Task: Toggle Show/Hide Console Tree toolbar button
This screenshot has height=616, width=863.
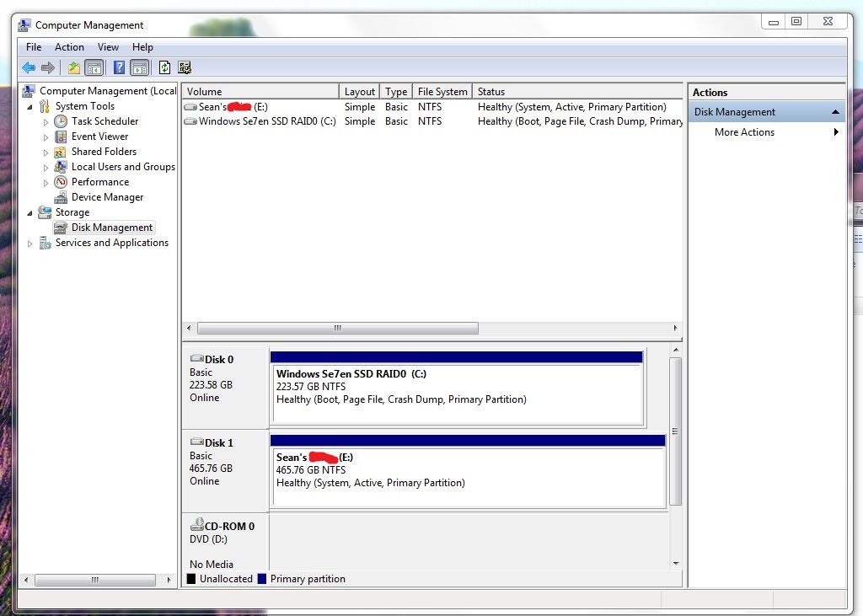Action: [x=94, y=68]
